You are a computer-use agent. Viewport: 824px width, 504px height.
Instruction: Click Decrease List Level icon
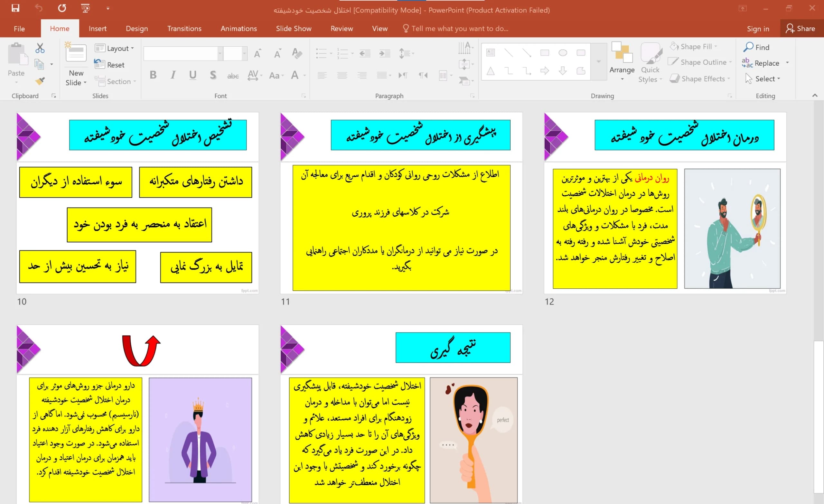[x=365, y=53]
